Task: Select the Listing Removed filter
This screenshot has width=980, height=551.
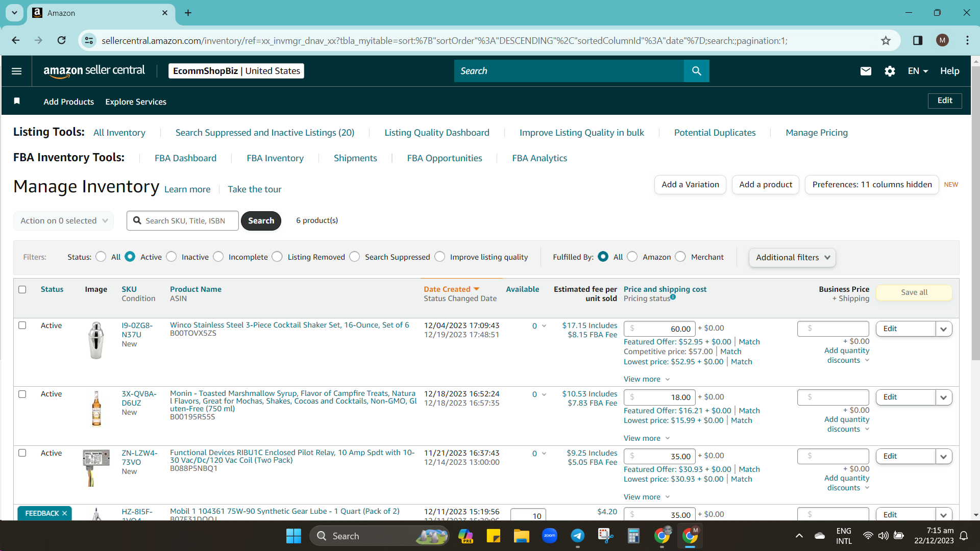Action: [277, 257]
